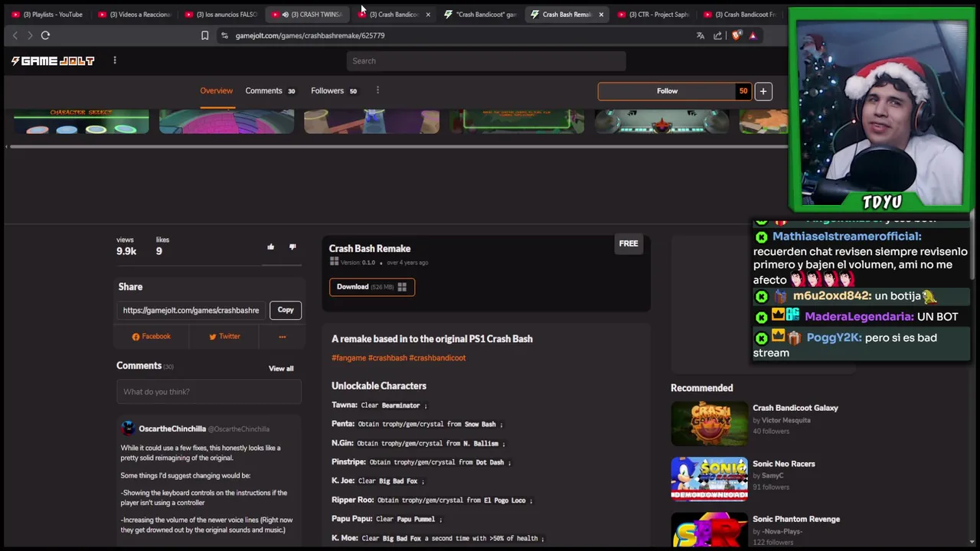Click the Unlockable Characters heading
Viewport: 980px width, 551px height.
click(x=379, y=386)
